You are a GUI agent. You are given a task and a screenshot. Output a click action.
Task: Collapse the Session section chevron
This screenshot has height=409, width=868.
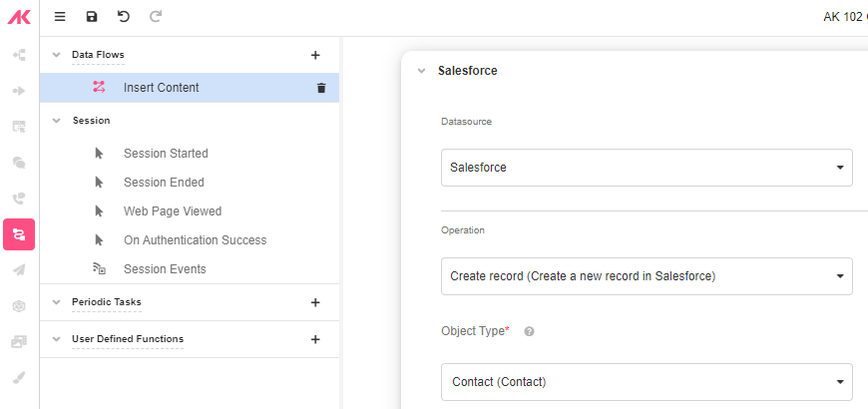click(x=56, y=121)
